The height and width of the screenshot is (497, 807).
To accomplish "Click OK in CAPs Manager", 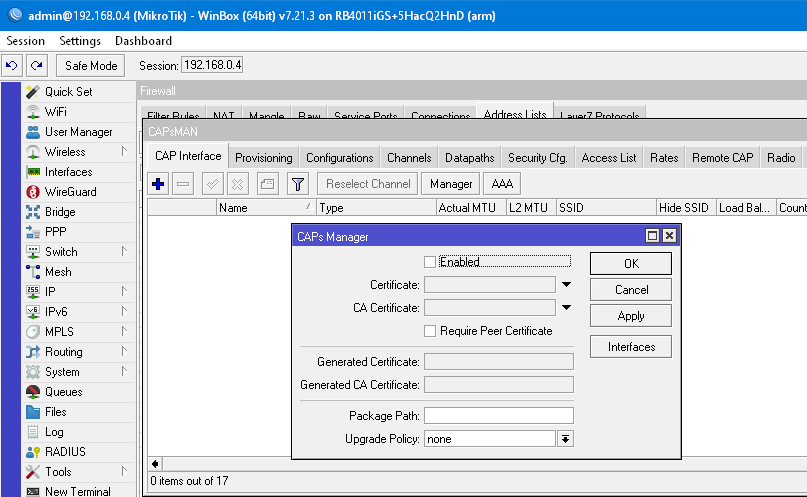I will click(631, 263).
